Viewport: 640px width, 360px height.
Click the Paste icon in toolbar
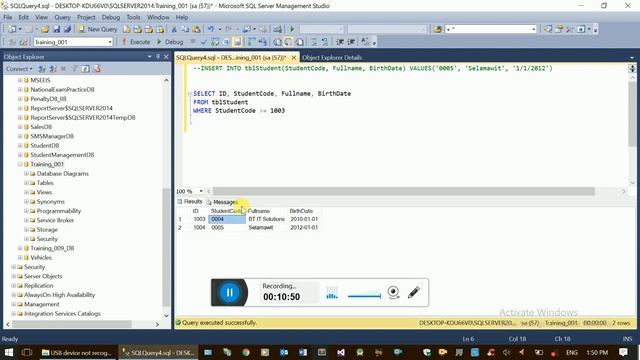(x=196, y=29)
